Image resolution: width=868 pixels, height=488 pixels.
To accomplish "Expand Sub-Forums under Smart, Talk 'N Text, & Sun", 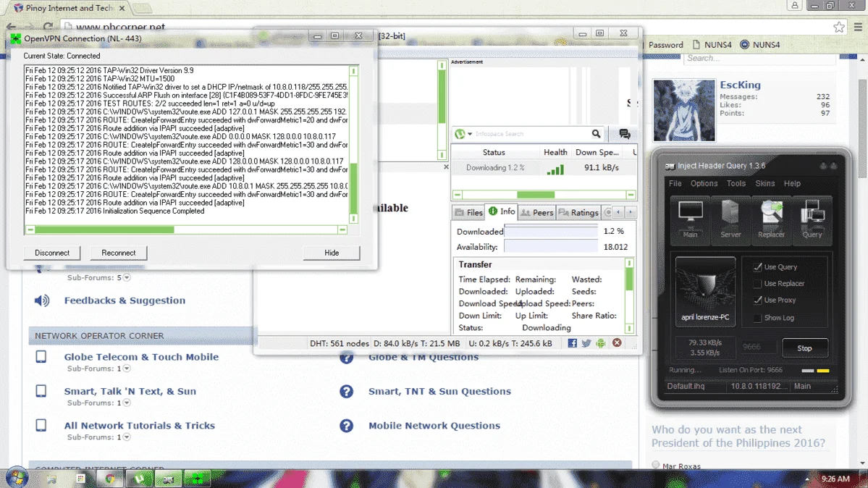I will [x=127, y=403].
